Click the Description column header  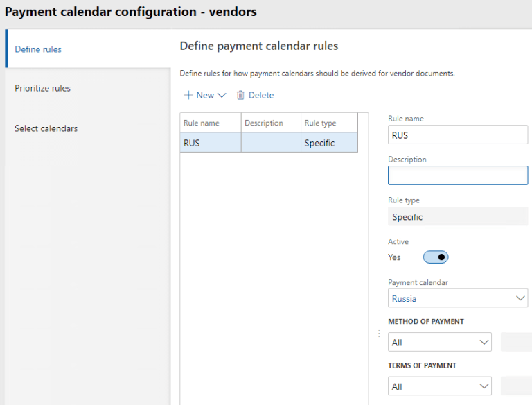pos(271,123)
